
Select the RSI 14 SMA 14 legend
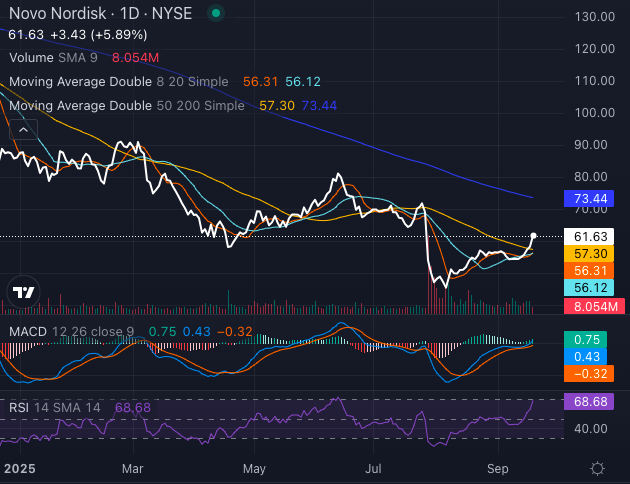point(55,408)
